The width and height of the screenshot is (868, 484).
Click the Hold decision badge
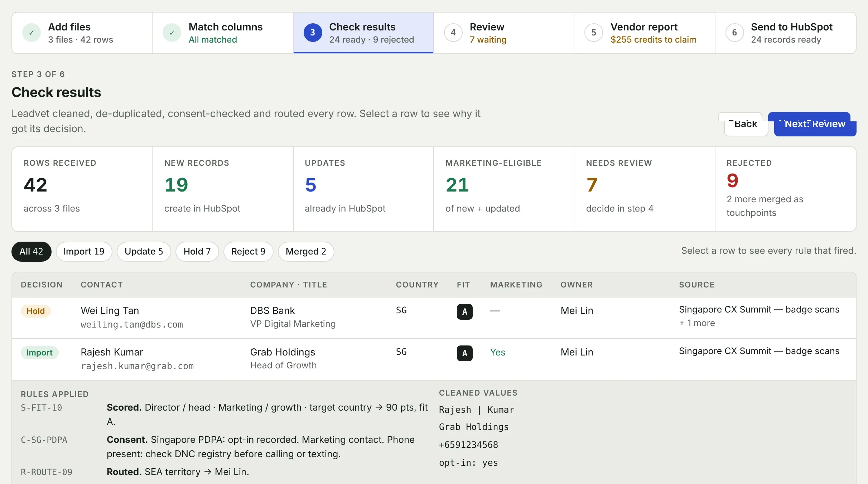(x=35, y=311)
